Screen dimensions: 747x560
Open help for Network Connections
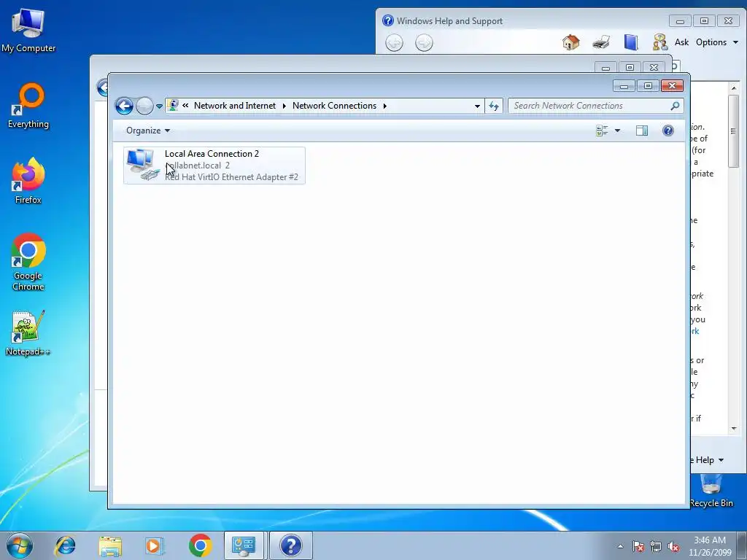click(x=668, y=131)
